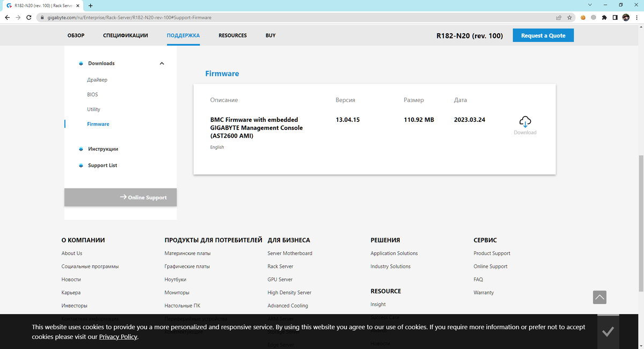Open Advanced Cooling footer link
This screenshot has width=644, height=349.
[x=288, y=306]
